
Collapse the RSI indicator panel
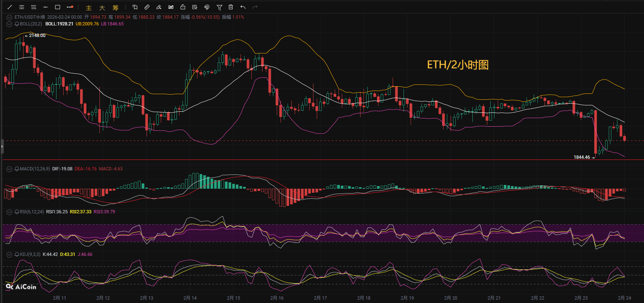[9, 212]
